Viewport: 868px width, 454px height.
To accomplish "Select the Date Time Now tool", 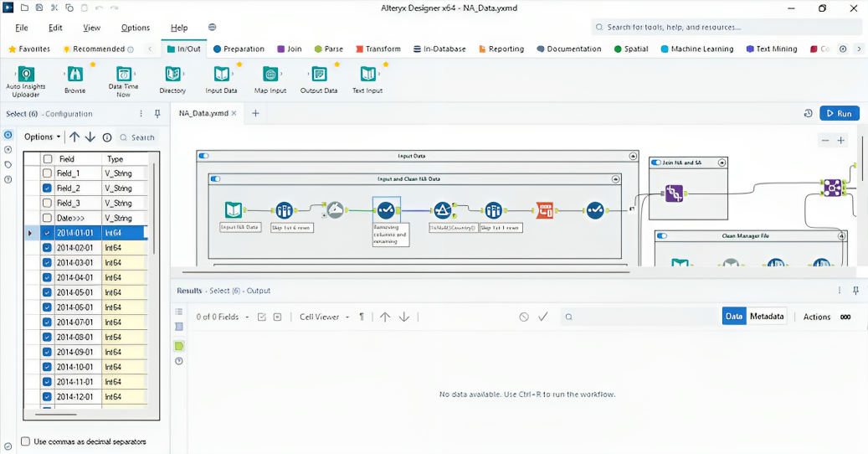I will (123, 81).
